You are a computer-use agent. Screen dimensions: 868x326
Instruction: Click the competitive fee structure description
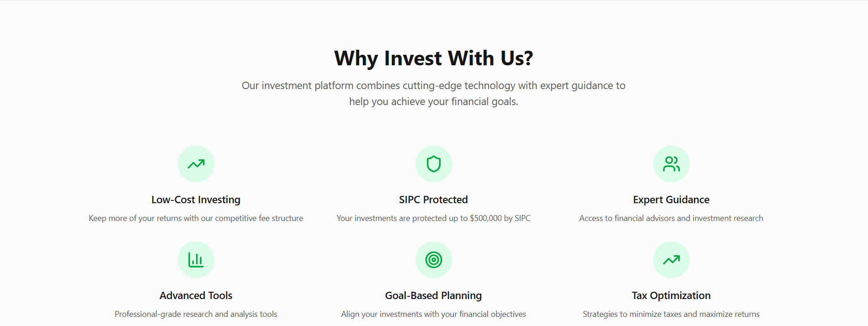click(x=196, y=218)
